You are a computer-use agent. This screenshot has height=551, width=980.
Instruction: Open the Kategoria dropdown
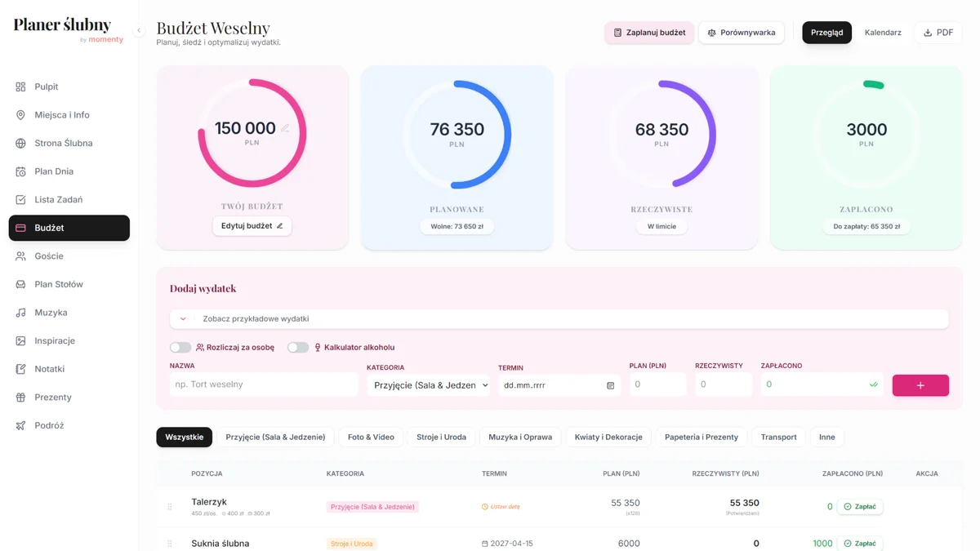428,385
